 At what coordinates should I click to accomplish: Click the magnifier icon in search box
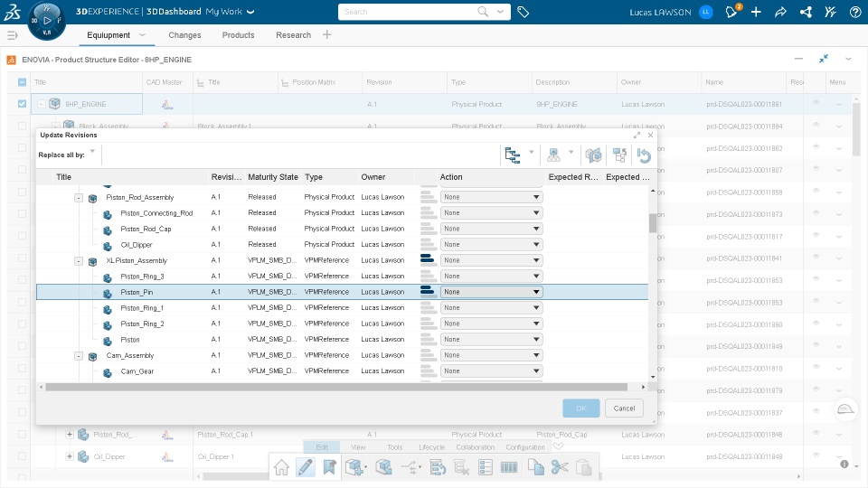483,12
